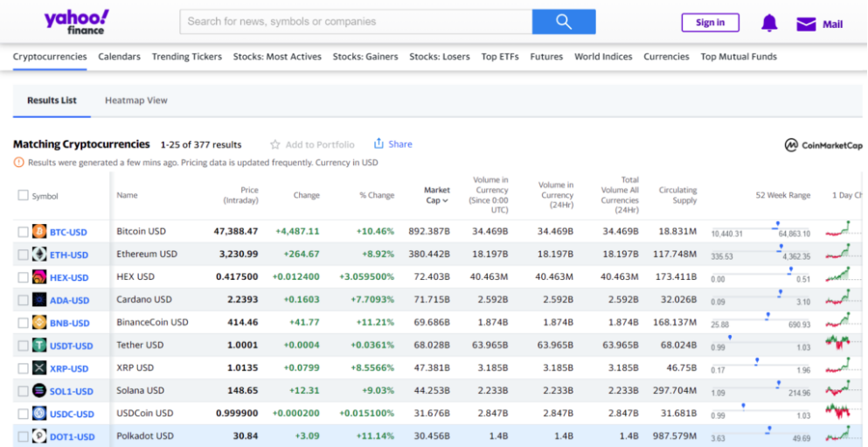Switch to the Heatmap View tab
This screenshot has width=868, height=447.
135,101
